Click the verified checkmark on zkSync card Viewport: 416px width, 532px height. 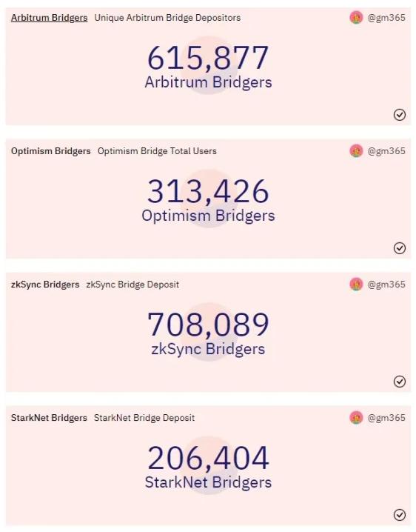pyautogui.click(x=400, y=382)
